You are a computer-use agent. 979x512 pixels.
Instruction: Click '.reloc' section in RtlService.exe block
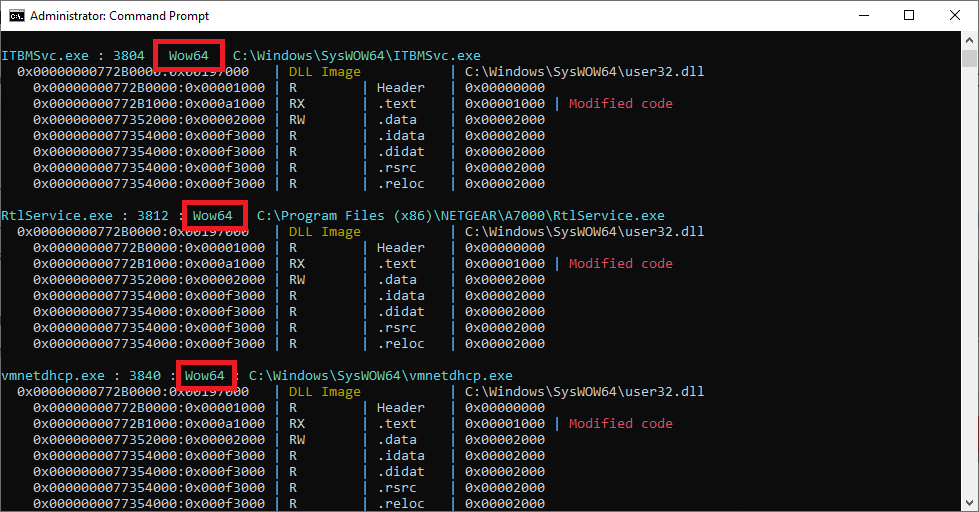[401, 343]
